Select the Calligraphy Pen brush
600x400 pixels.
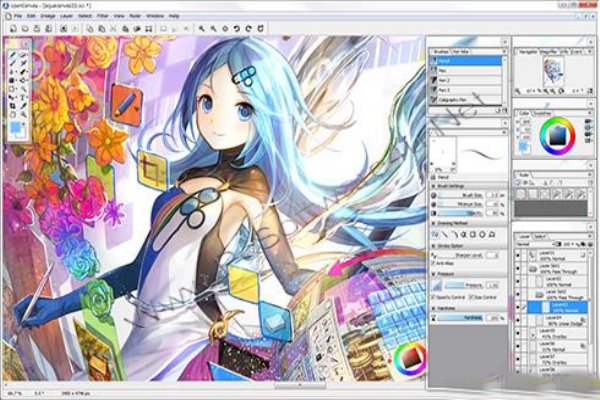click(x=466, y=100)
